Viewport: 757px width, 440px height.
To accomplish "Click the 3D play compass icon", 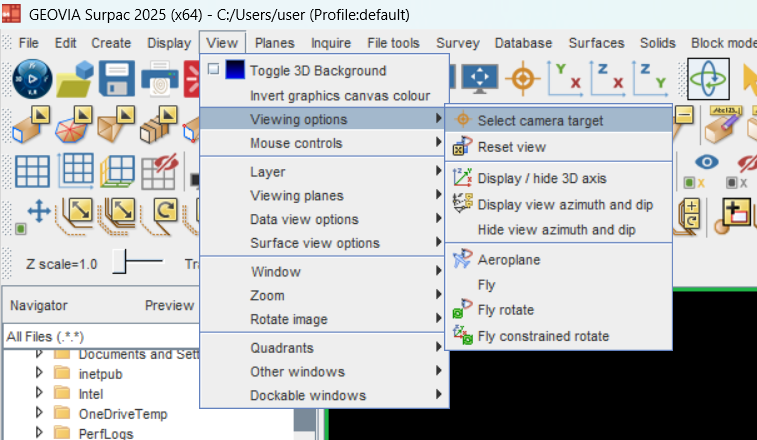I will [32, 79].
